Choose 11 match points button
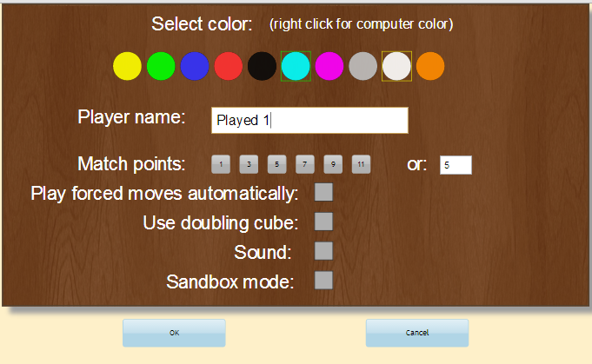This screenshot has width=592, height=364. pos(361,164)
